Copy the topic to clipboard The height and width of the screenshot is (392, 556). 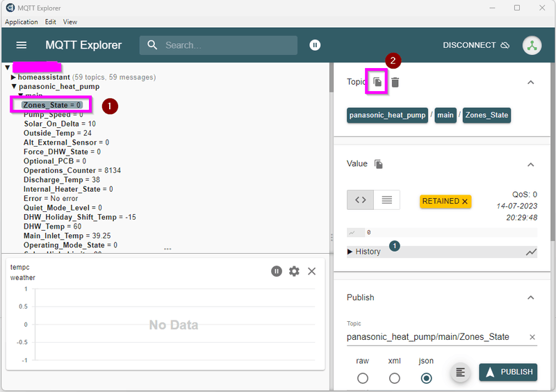(x=377, y=82)
